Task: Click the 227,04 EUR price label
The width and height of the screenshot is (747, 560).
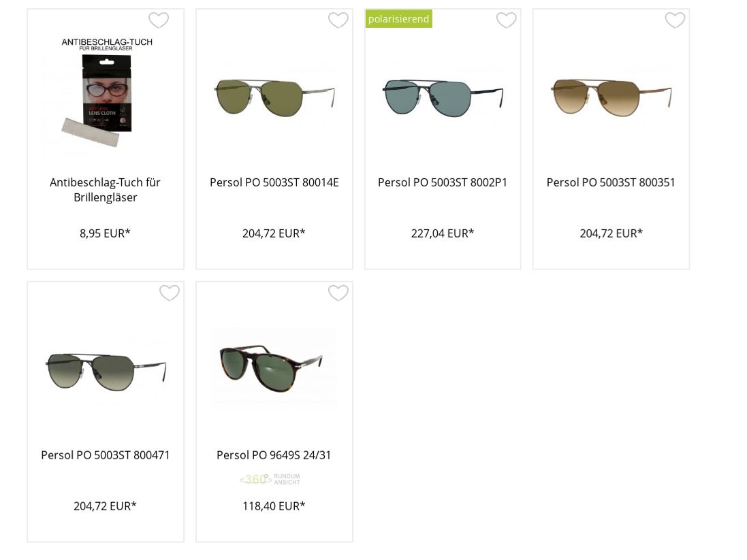Action: [443, 233]
